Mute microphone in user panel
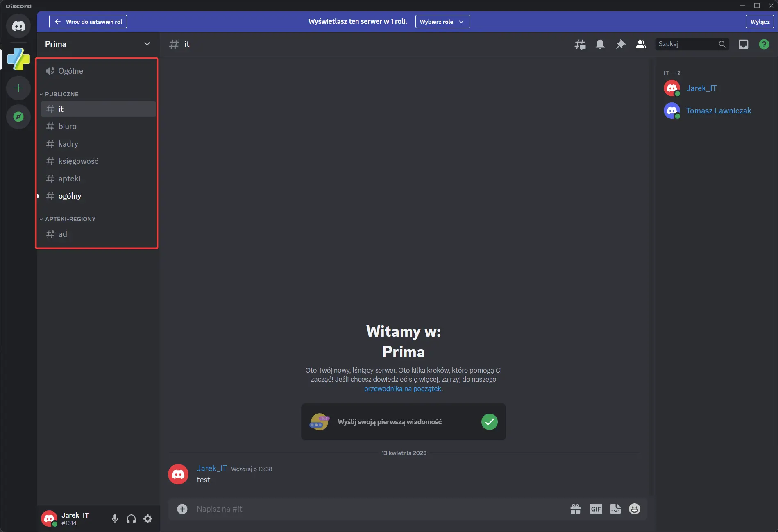Viewport: 778px width, 532px height. [115, 519]
